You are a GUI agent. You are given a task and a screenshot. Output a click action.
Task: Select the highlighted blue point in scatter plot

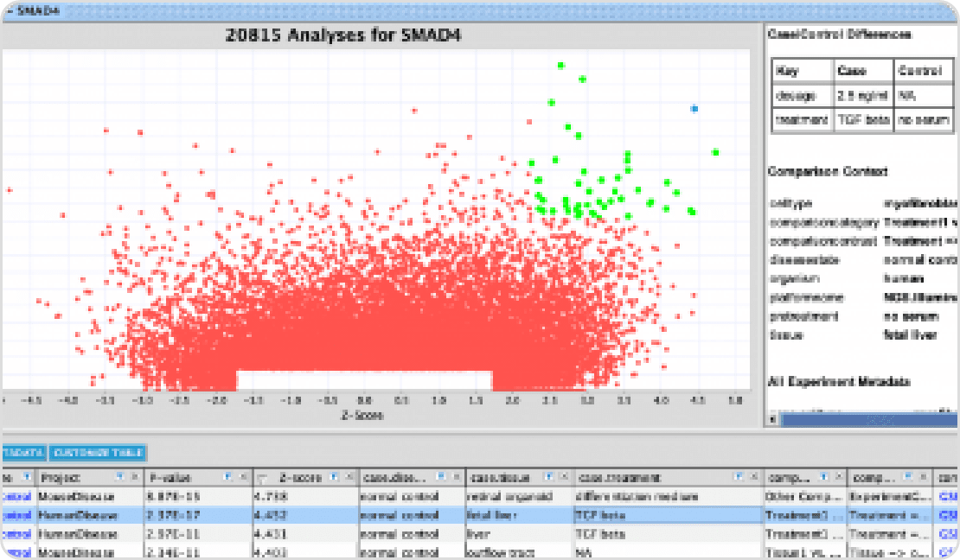[x=694, y=109]
